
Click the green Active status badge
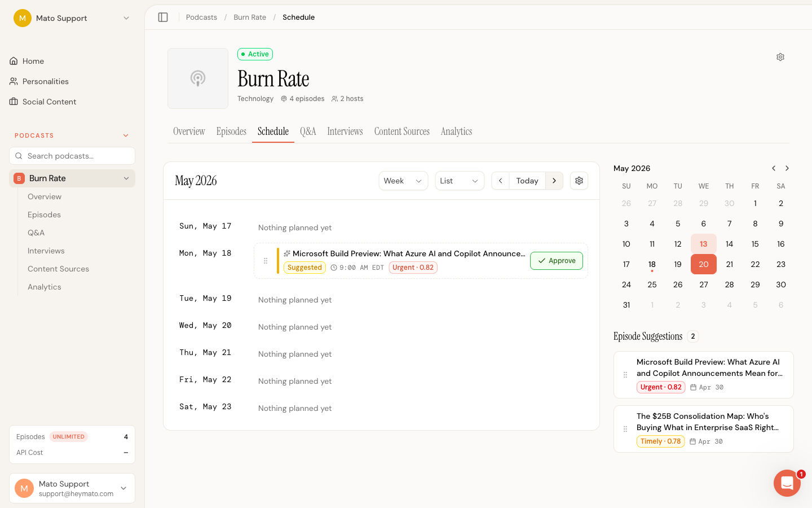tap(255, 54)
